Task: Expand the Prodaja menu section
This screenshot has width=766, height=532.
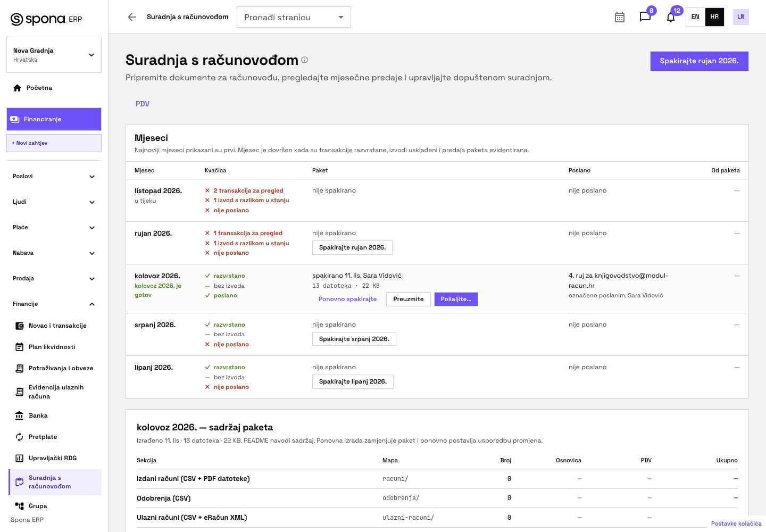Action: point(54,279)
